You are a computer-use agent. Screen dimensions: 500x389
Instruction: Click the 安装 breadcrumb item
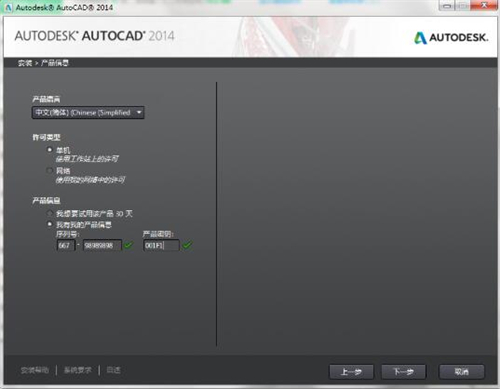click(25, 63)
